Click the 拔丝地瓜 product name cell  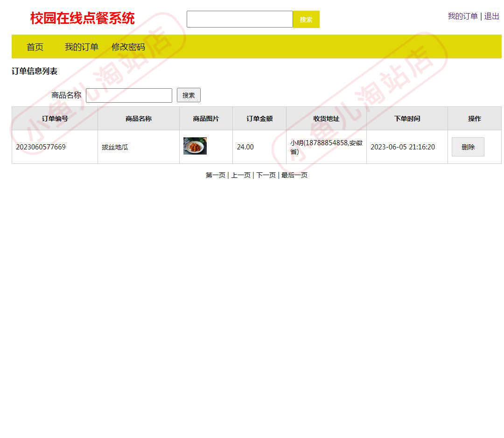click(139, 147)
